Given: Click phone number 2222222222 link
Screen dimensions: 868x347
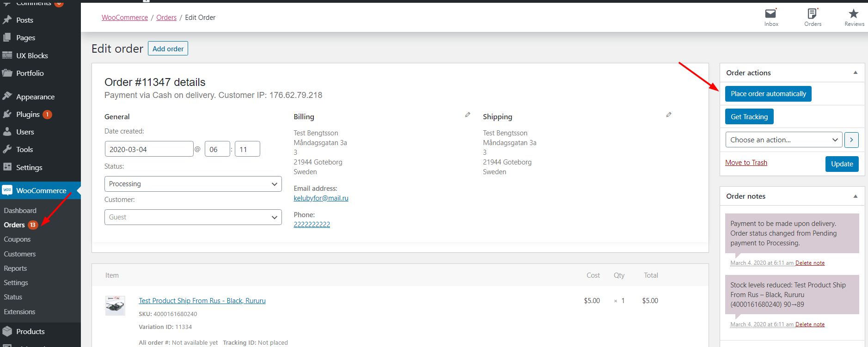Looking at the screenshot, I should pos(312,225).
